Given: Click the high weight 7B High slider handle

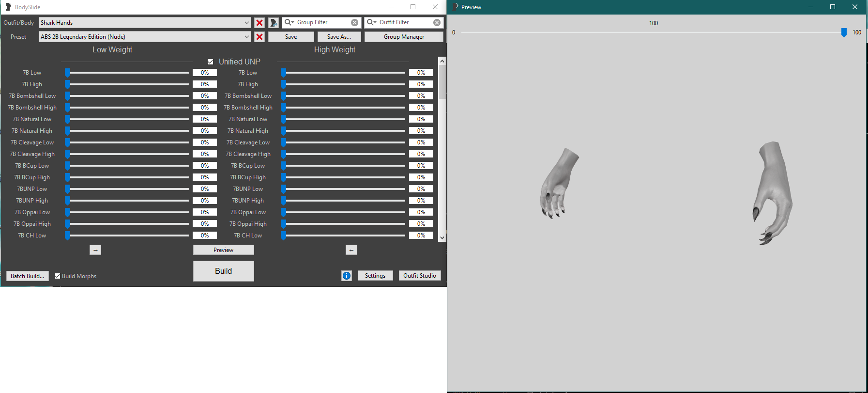Looking at the screenshot, I should pos(284,84).
